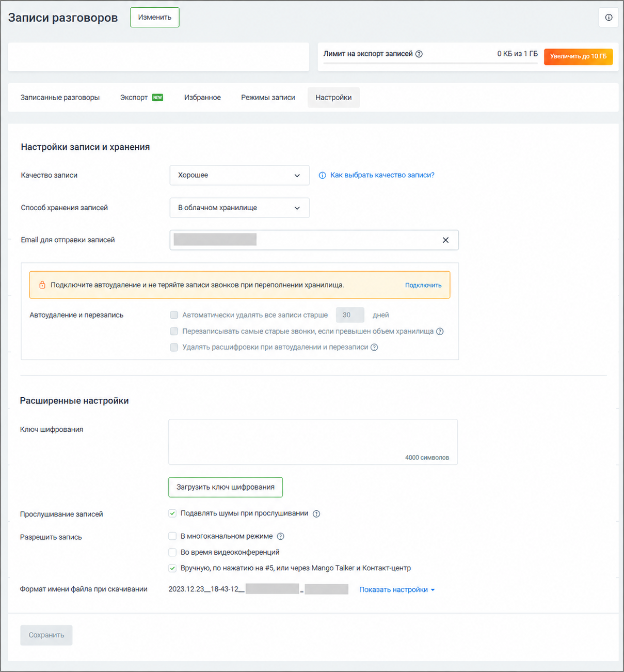Toggle Вручную, по нажатию на #5 checkbox
This screenshot has width=624, height=672.
point(172,568)
